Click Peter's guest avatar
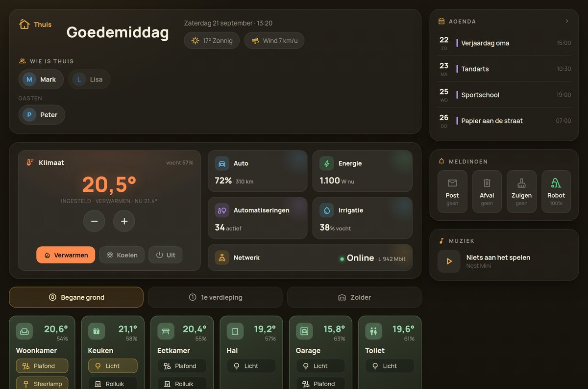This screenshot has width=588, height=389. (x=29, y=115)
